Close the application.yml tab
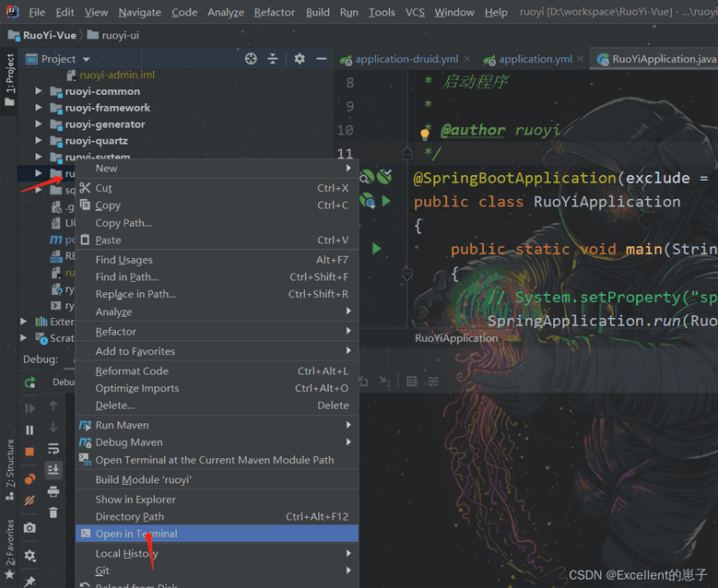The width and height of the screenshot is (718, 588). 580,59
